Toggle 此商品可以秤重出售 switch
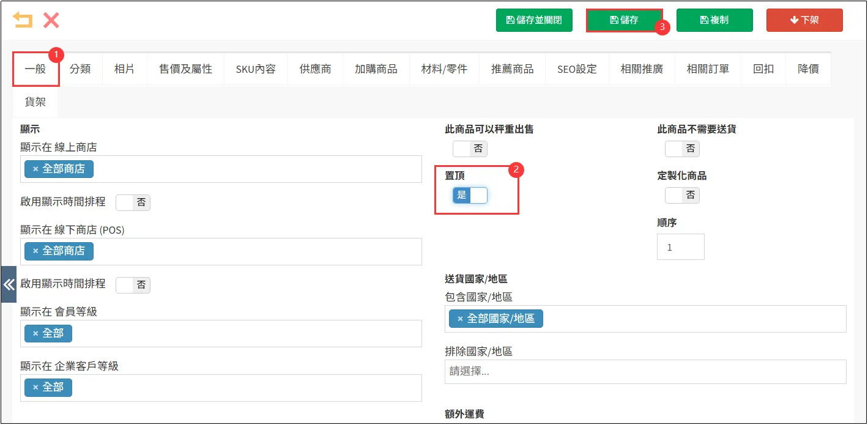 (470, 149)
